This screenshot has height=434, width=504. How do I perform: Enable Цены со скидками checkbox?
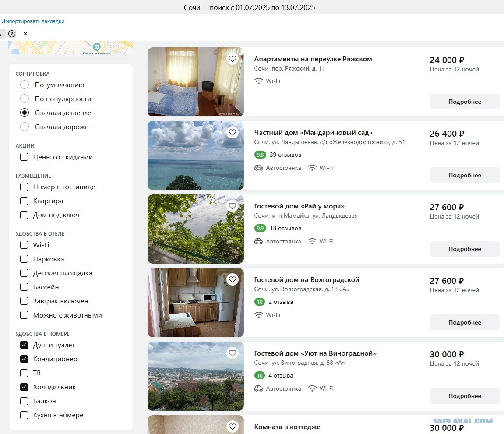pos(24,157)
